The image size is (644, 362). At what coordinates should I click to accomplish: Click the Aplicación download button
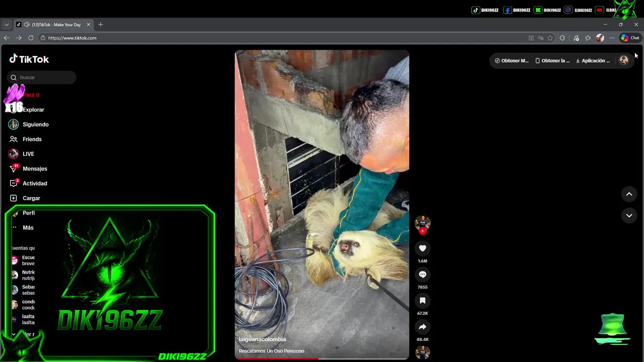pyautogui.click(x=593, y=60)
